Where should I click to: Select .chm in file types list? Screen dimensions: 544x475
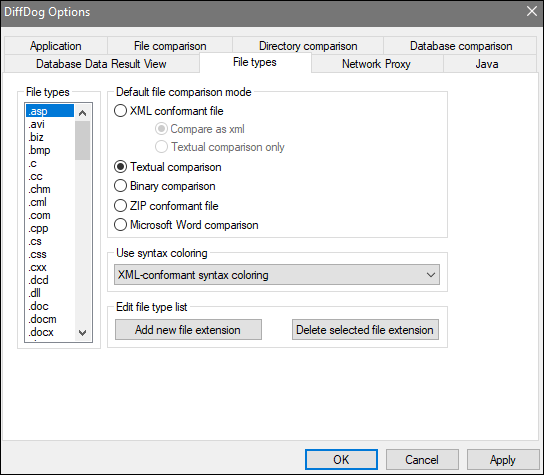click(50, 189)
